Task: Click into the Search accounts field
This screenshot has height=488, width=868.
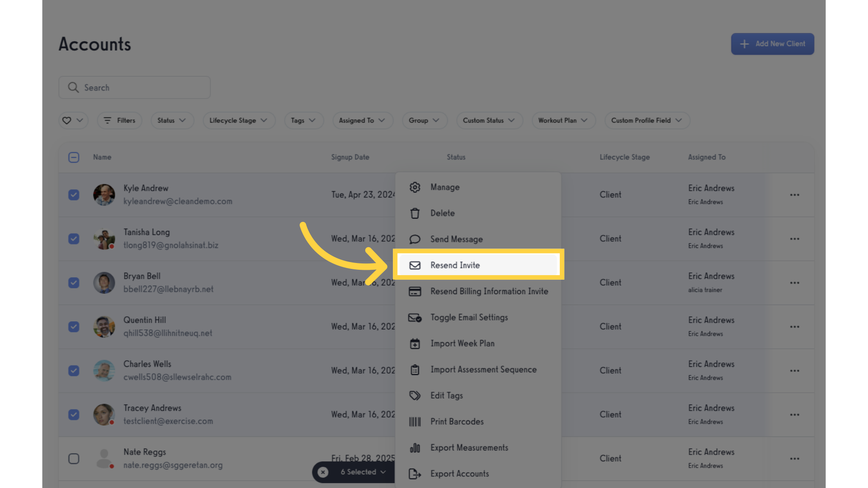Action: coord(134,88)
